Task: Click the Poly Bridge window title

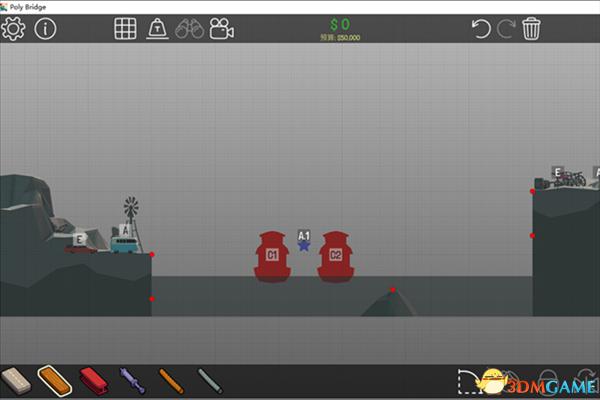Action: click(28, 7)
